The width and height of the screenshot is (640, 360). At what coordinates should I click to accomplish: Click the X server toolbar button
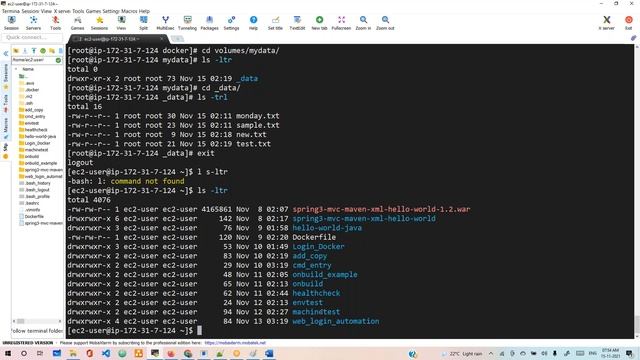(x=607, y=23)
